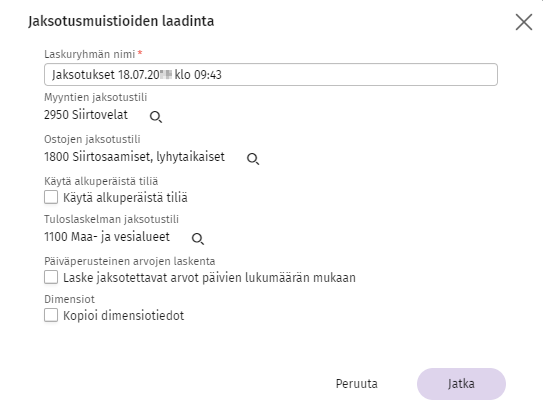This screenshot has width=543, height=417.
Task: Click the Myyntien jaksotustili label
Action: (96, 97)
